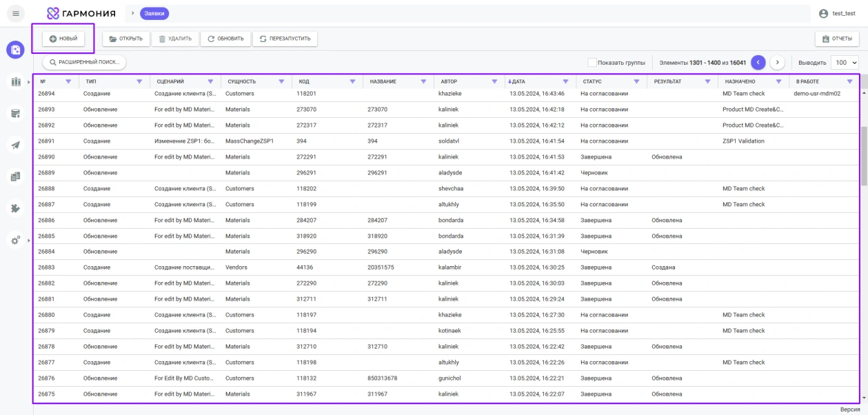Image resolution: width=868 pixels, height=415 pixels.
Task: Open the Отчеты button
Action: (837, 39)
